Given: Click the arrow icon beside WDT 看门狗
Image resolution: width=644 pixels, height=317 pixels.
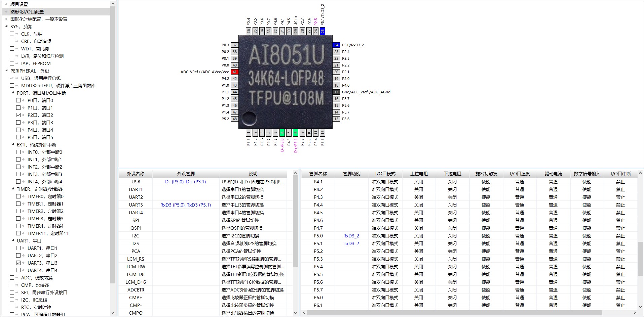Looking at the screenshot, I should (x=16, y=48).
